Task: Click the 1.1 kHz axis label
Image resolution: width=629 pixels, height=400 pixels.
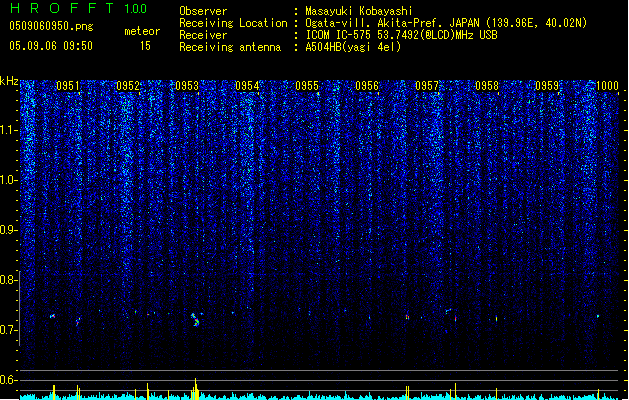Action: pos(9,130)
